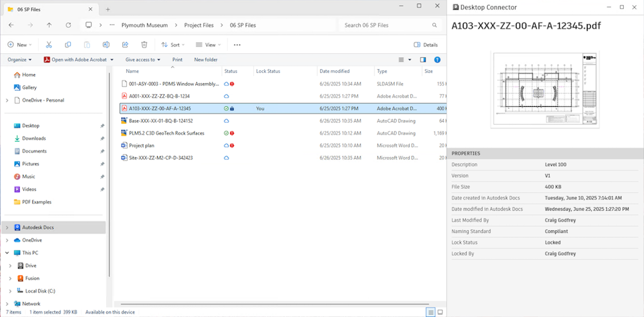
Task: Add a new Explorer tab
Action: point(107,9)
